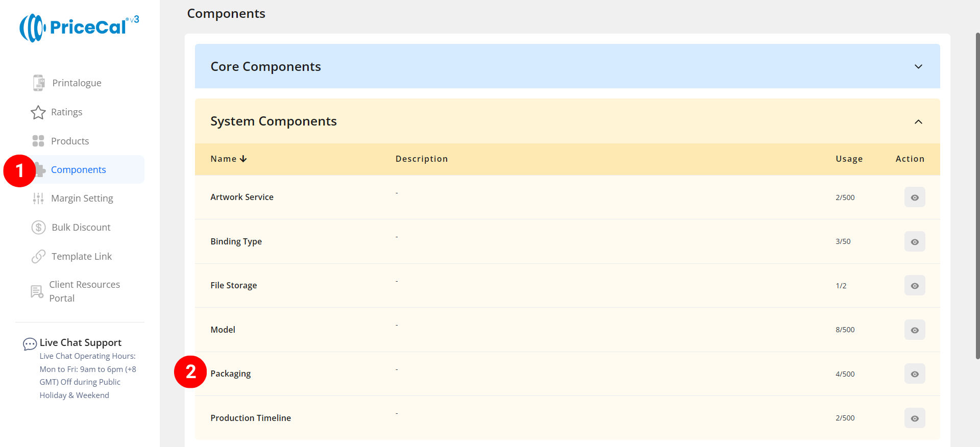Image resolution: width=980 pixels, height=447 pixels.
Task: Click the Margin Setting sliders icon
Action: click(x=38, y=198)
